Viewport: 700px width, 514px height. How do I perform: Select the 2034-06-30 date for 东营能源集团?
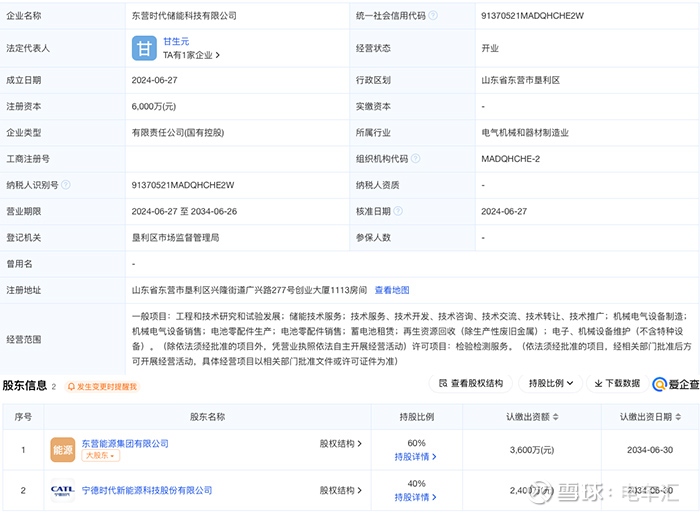pos(650,450)
